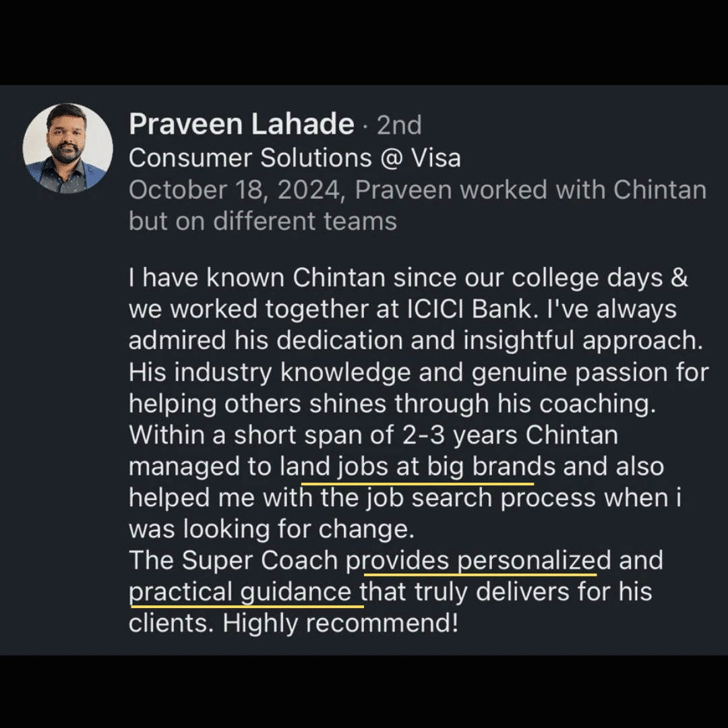This screenshot has width=728, height=728.
Task: Select the 2nd connection degree label
Action: click(399, 125)
